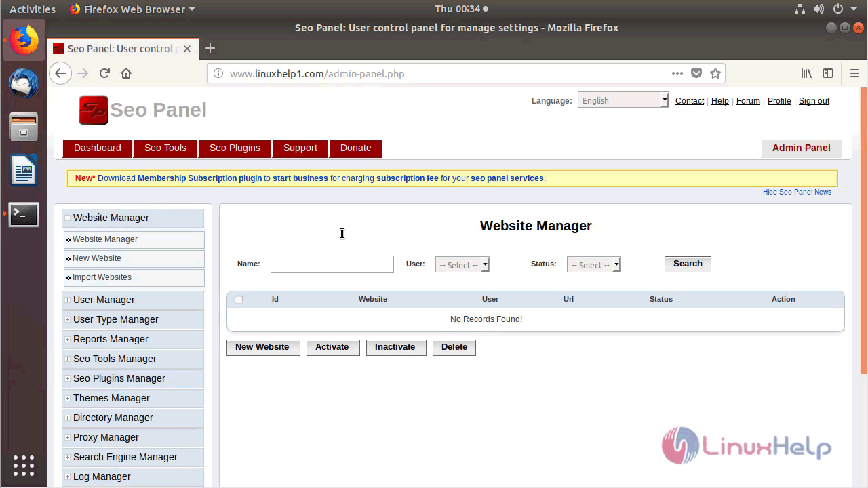Click the Activate button
Viewport: 868px width, 488px height.
(x=332, y=347)
